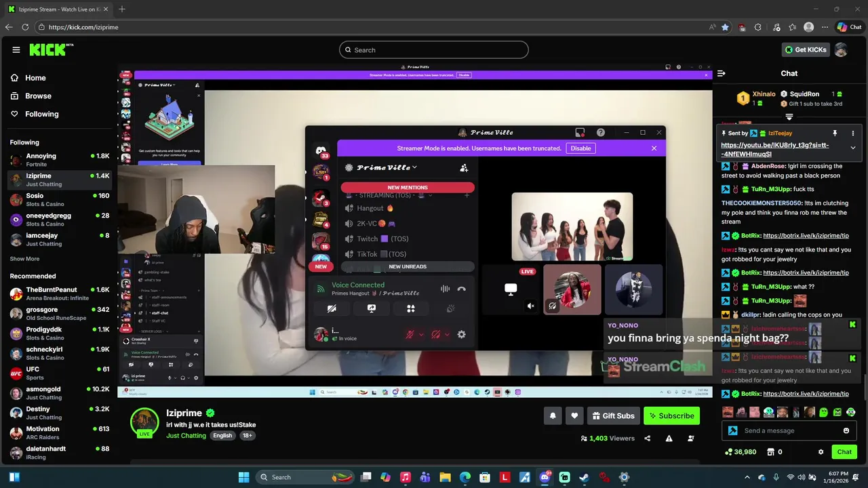Click NEW MENTIONS pill in Discord
Viewport: 868px width, 488px height.
coord(408,187)
